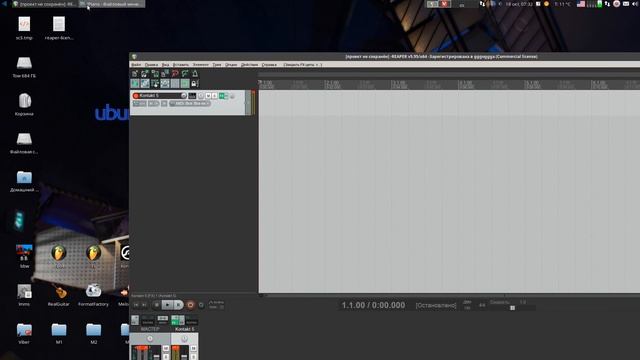Mute the Kontakt 5 track in panel
The height and width of the screenshot is (360, 640).
(x=208, y=96)
